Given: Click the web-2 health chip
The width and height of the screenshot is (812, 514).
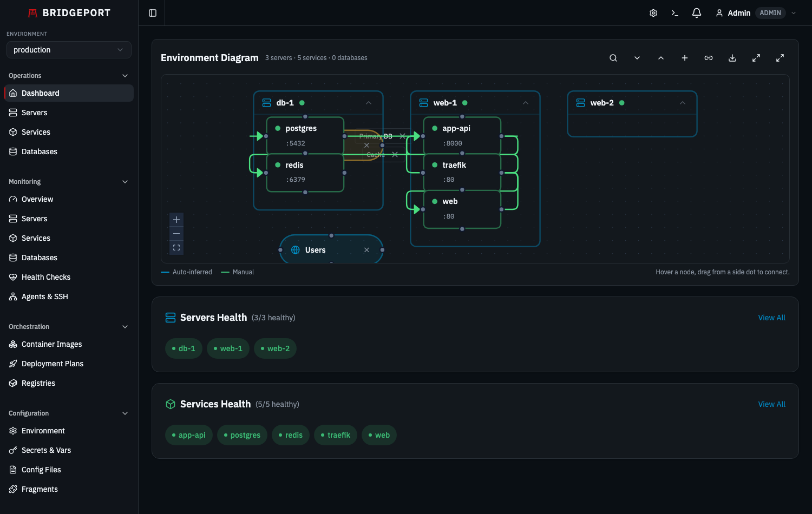Looking at the screenshot, I should (275, 348).
